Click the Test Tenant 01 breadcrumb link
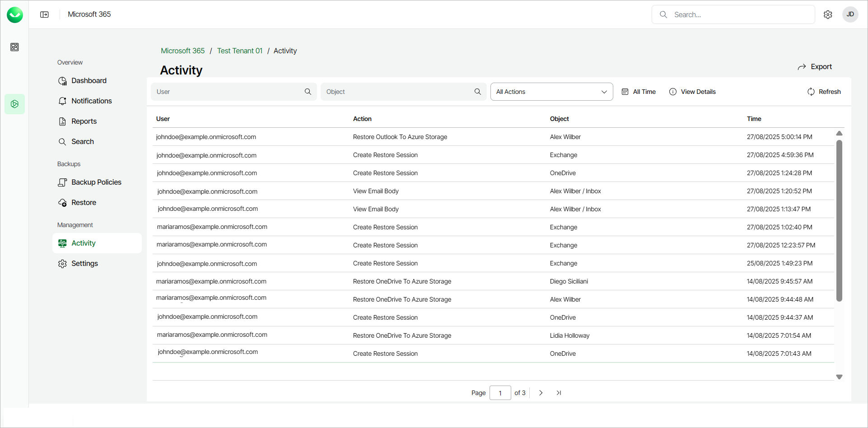 click(x=239, y=51)
